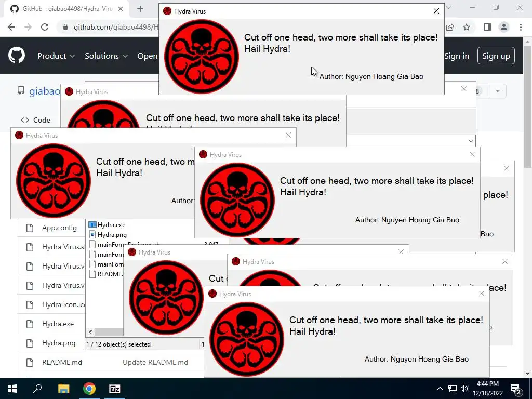Expand the Product menu
The width and height of the screenshot is (532, 399).
point(56,56)
